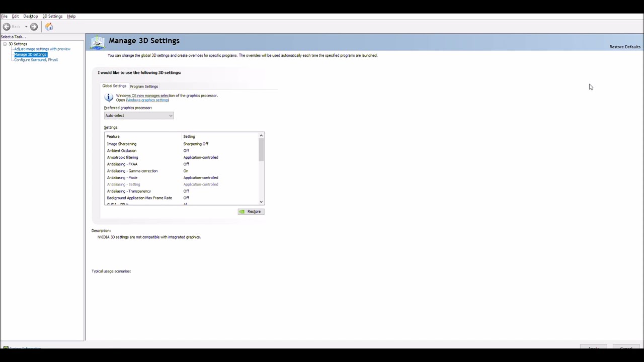Viewport: 644px width, 362px height.
Task: Select the Anisotropic filtering row
Action: tap(182, 157)
